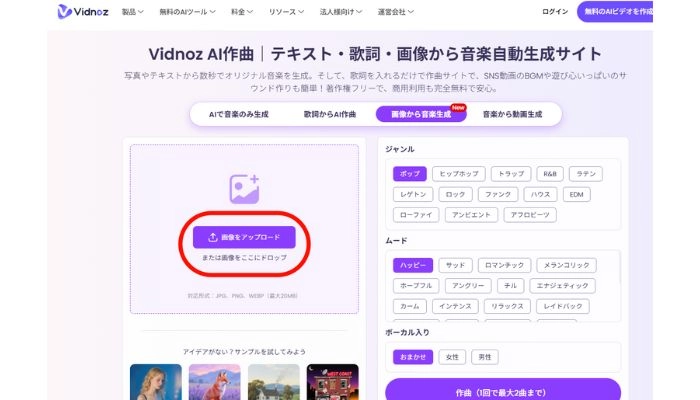This screenshot has height=400, width=700.
Task: Select the ロマンチック mood
Action: [x=504, y=265]
